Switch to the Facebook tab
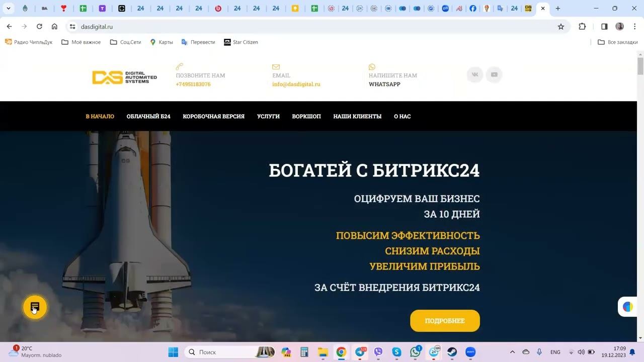The image size is (644, 362). click(473, 9)
